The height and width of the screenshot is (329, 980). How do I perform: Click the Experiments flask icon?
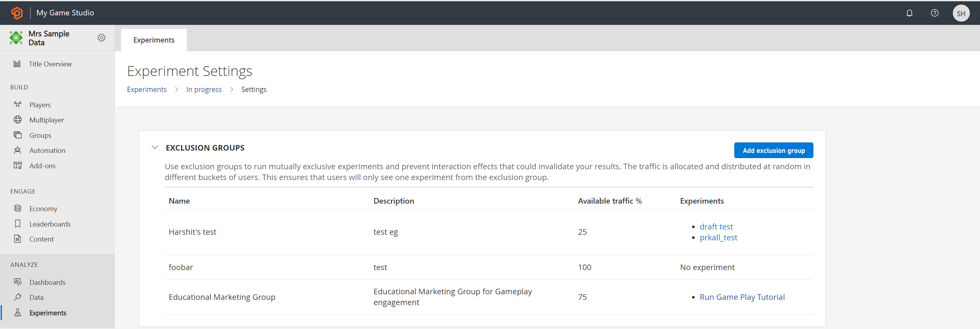click(17, 313)
